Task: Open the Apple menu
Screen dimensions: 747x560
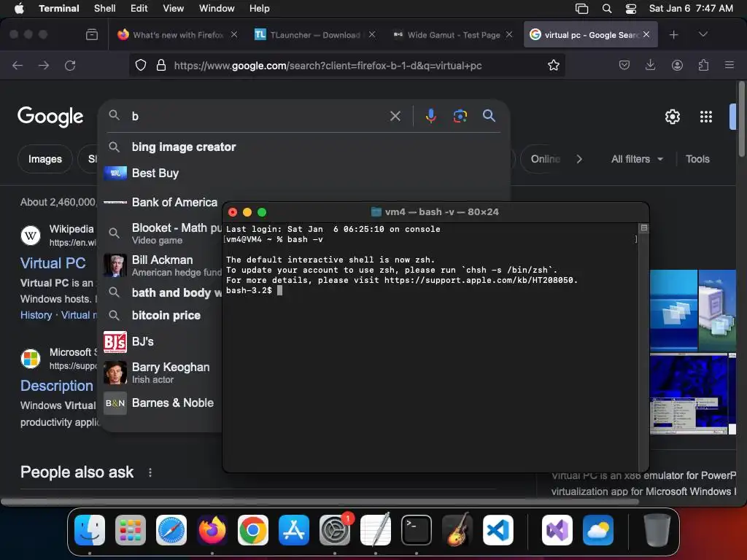Action: click(19, 9)
